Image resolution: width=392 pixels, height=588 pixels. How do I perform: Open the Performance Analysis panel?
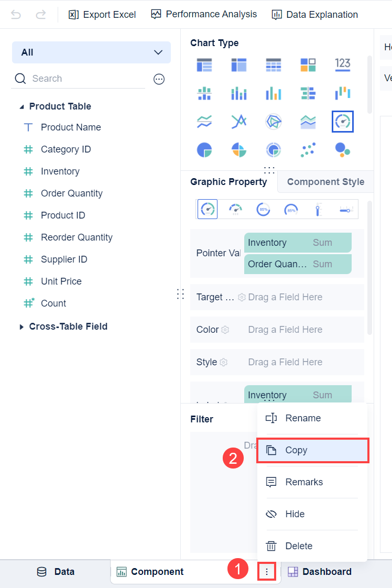click(x=203, y=14)
